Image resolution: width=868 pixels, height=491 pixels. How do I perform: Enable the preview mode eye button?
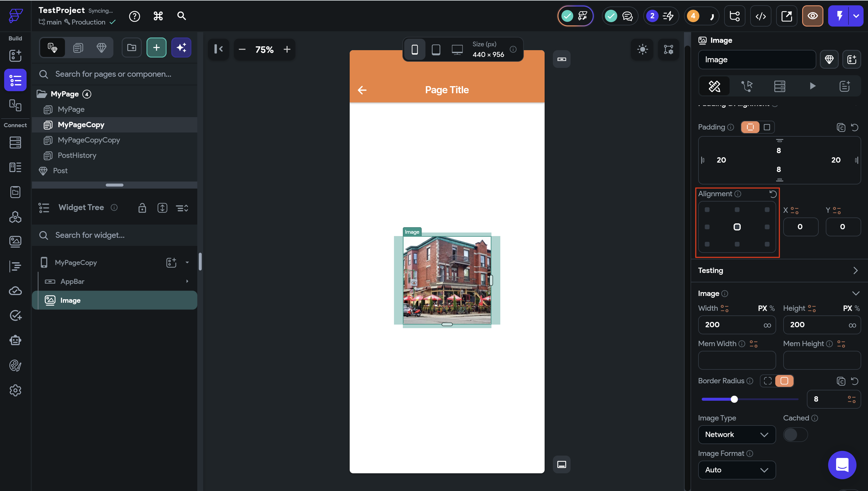812,16
